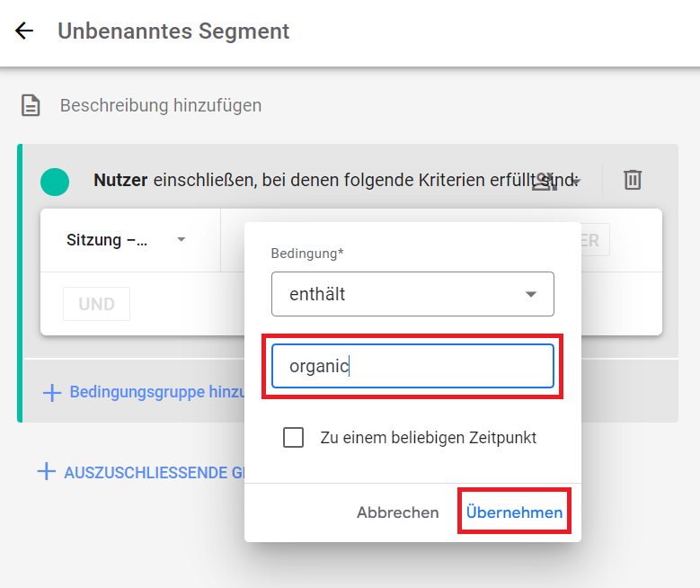The image size is (700, 588).
Task: Apply the condition with Übernehmen
Action: (514, 512)
